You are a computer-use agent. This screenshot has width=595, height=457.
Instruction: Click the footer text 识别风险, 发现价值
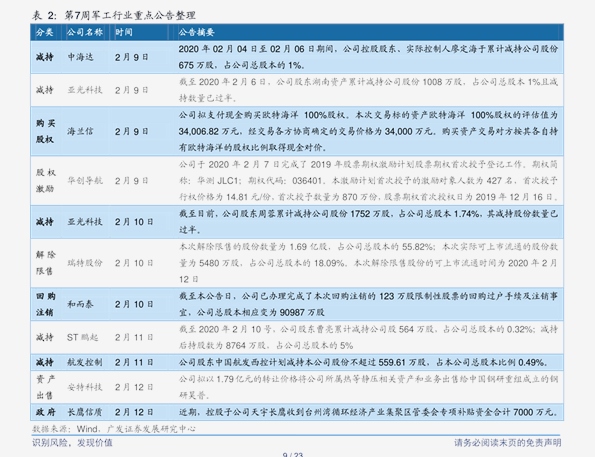click(x=72, y=443)
